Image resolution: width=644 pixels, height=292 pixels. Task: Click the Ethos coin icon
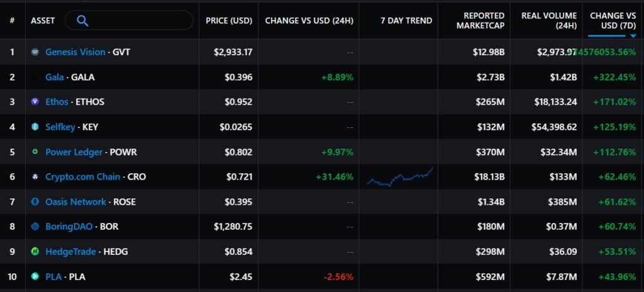click(x=36, y=102)
